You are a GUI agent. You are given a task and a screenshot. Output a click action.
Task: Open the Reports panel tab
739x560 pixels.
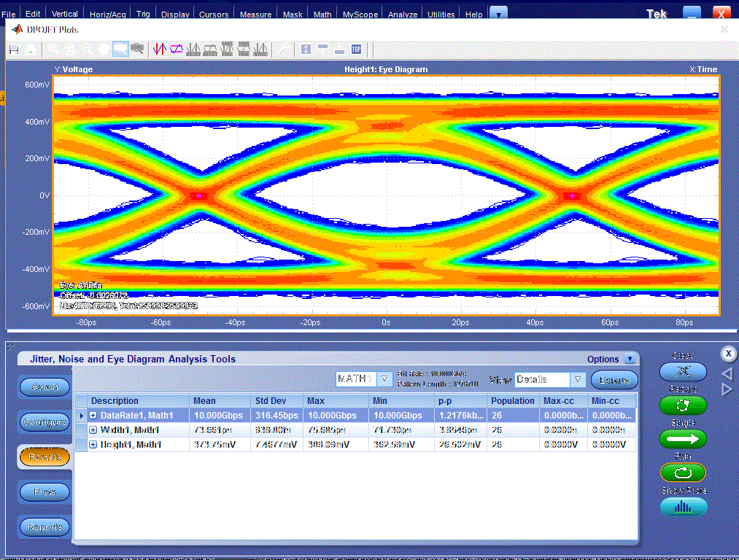pos(45,526)
